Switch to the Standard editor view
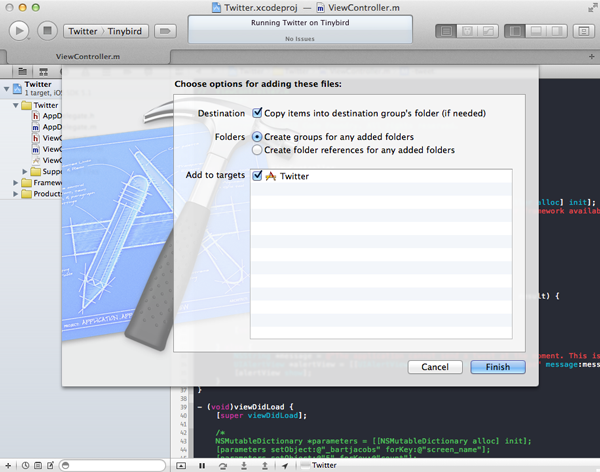 tap(446, 31)
